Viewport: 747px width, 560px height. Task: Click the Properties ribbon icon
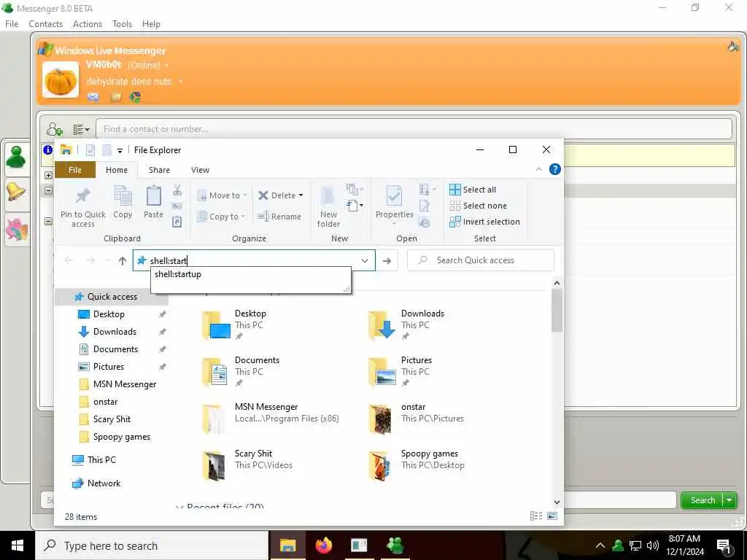click(x=394, y=196)
